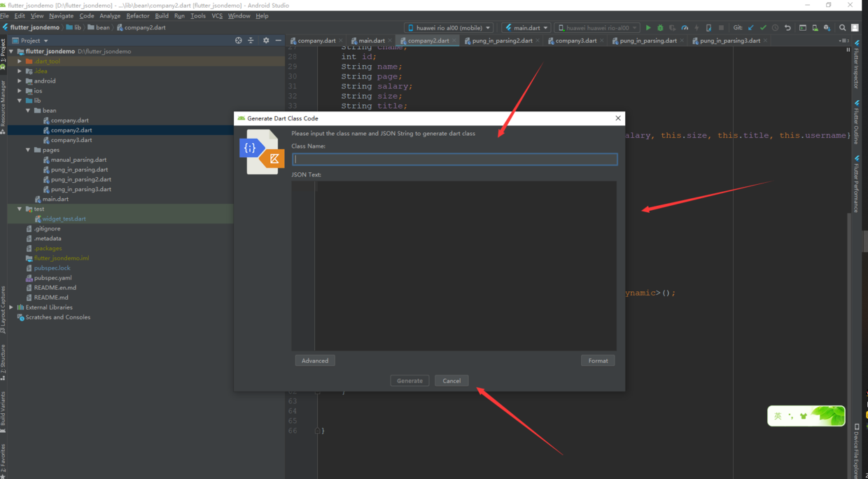Expand External Libraries node
868x479 pixels.
pyautogui.click(x=11, y=307)
